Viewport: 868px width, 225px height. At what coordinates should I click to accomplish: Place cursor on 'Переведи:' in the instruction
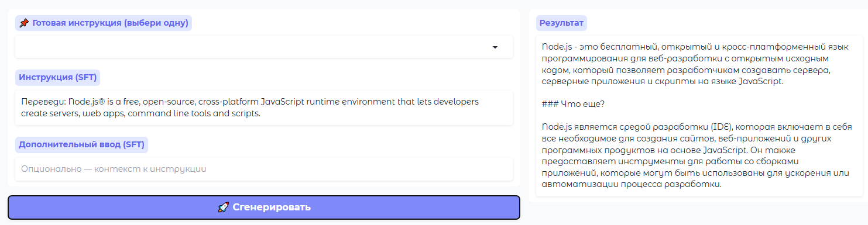point(40,102)
